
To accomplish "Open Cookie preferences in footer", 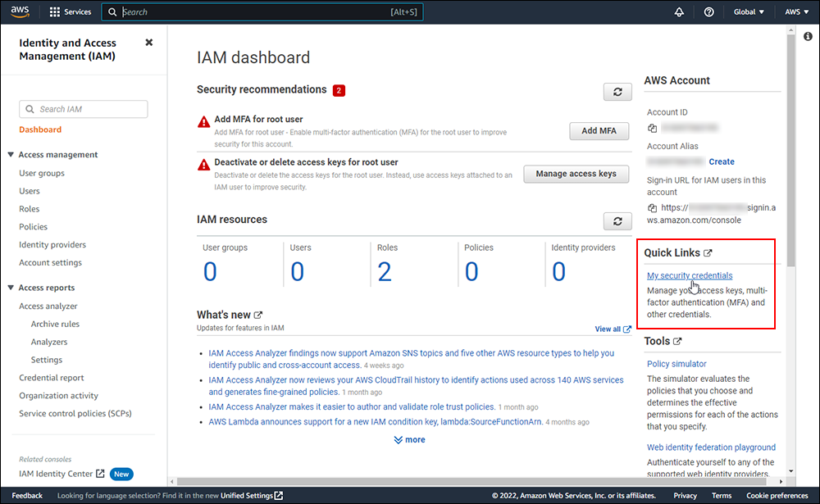I will click(777, 496).
